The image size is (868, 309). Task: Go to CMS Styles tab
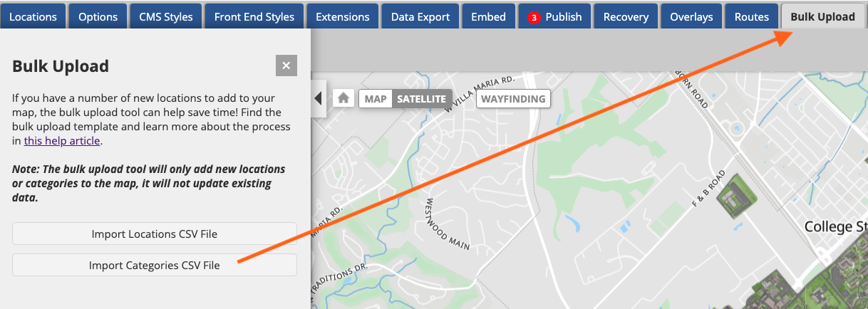(x=166, y=16)
